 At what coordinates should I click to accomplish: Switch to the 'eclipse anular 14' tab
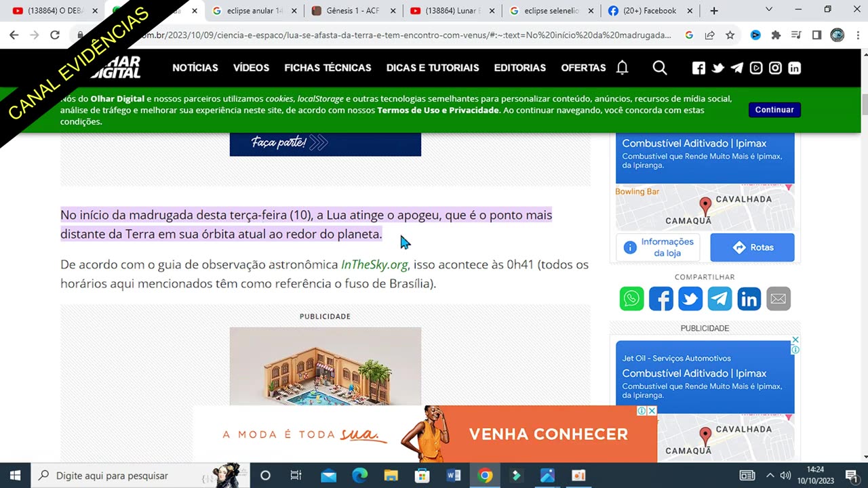254,11
